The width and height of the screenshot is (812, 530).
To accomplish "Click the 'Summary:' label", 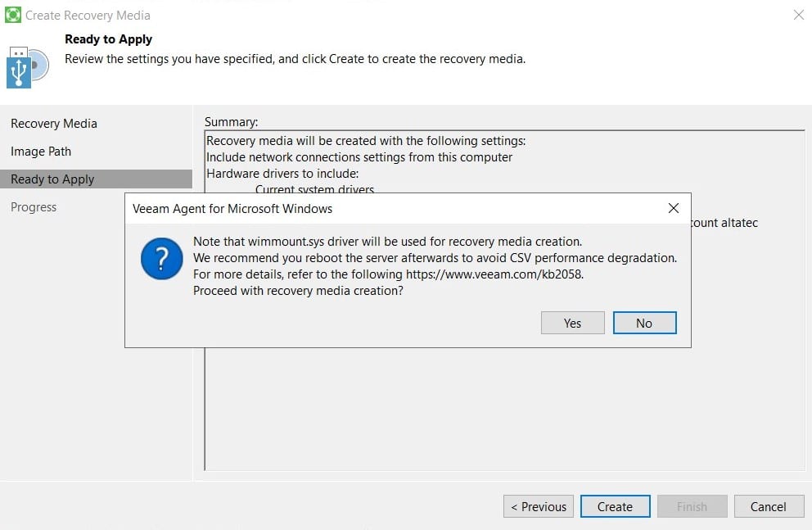I will [x=231, y=122].
